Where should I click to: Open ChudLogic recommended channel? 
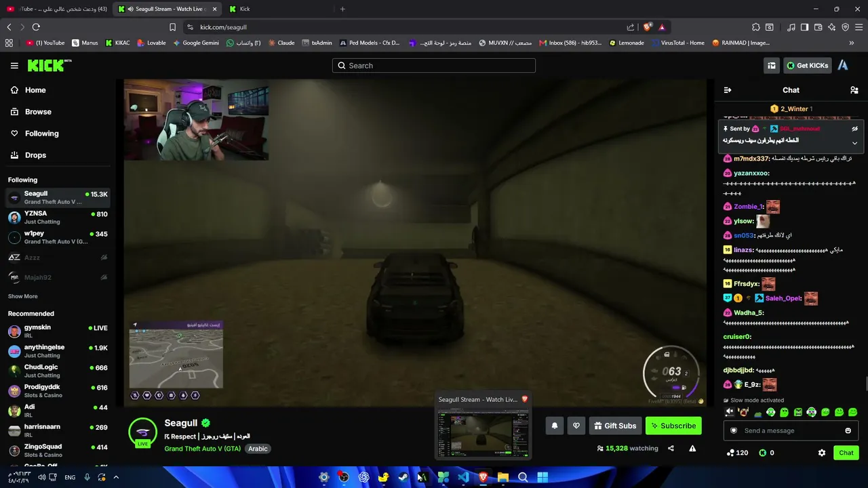click(57, 371)
